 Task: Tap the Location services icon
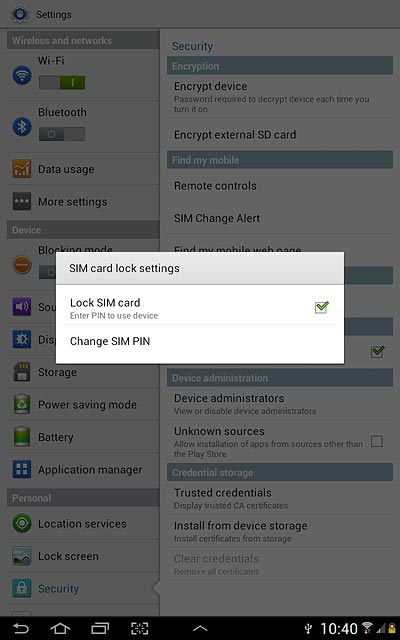22,523
